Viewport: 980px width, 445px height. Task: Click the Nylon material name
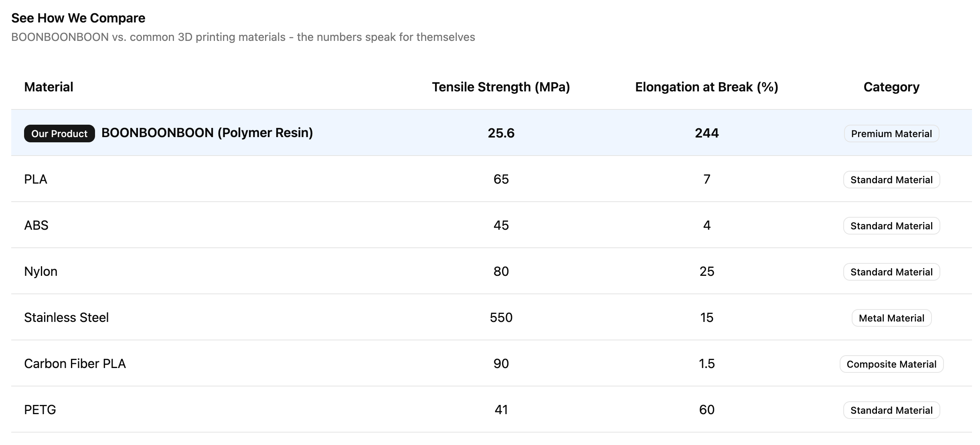40,271
